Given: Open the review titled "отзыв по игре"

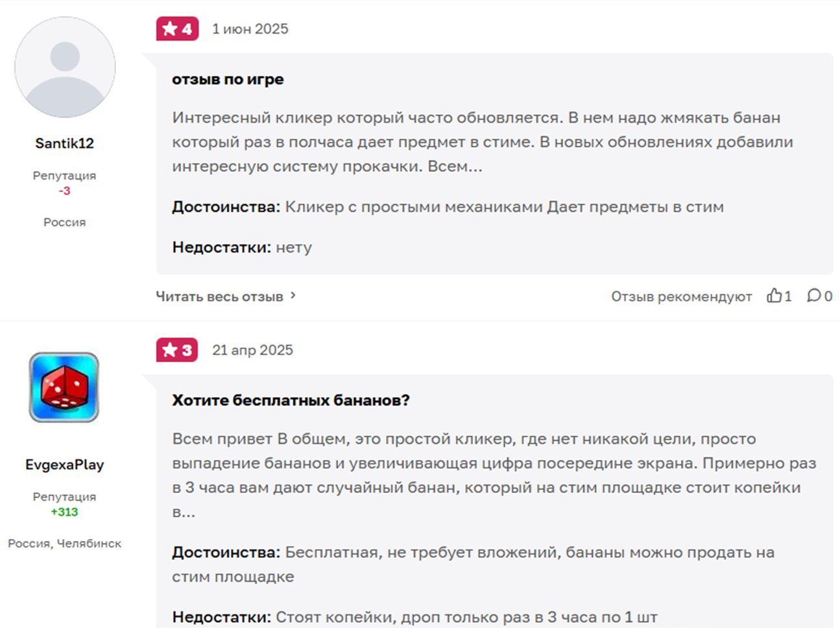Looking at the screenshot, I should [x=228, y=79].
